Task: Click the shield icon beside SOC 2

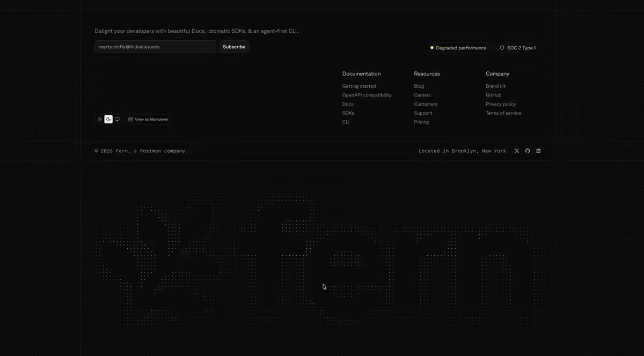Action: (x=502, y=48)
